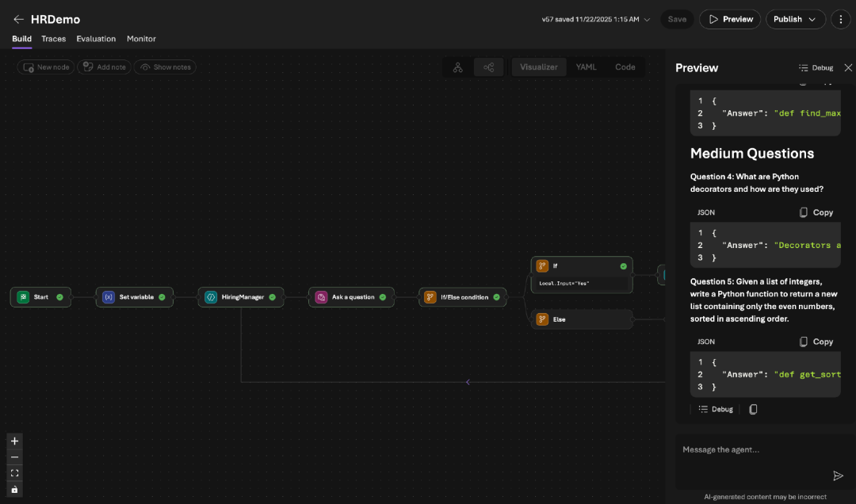Close the Preview panel

848,67
